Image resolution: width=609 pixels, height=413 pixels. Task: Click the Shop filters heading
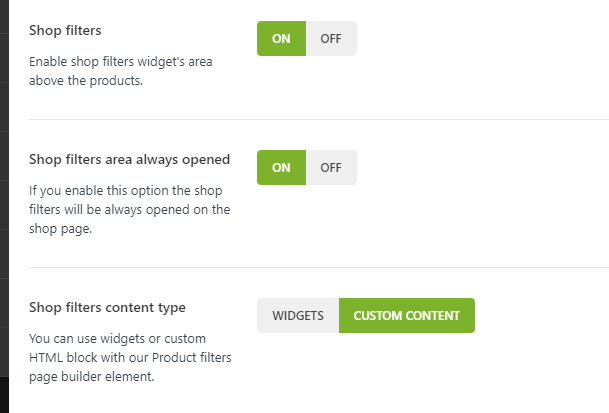[66, 31]
